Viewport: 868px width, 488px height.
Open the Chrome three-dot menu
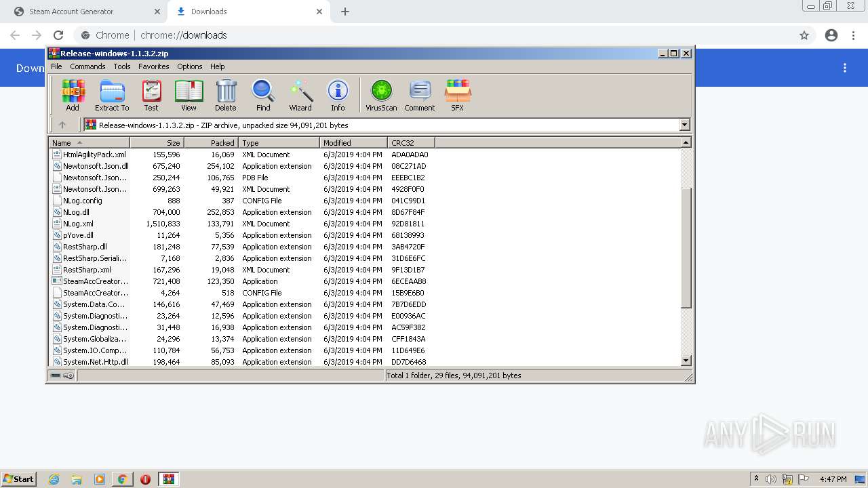[x=854, y=35]
